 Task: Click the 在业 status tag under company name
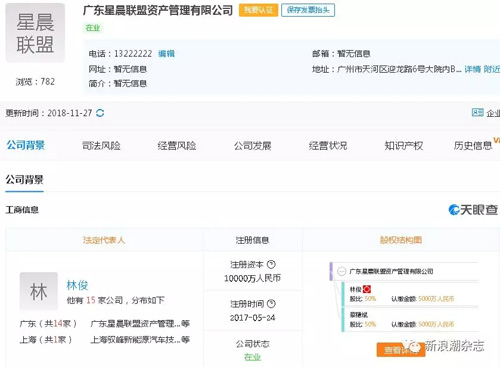93,28
